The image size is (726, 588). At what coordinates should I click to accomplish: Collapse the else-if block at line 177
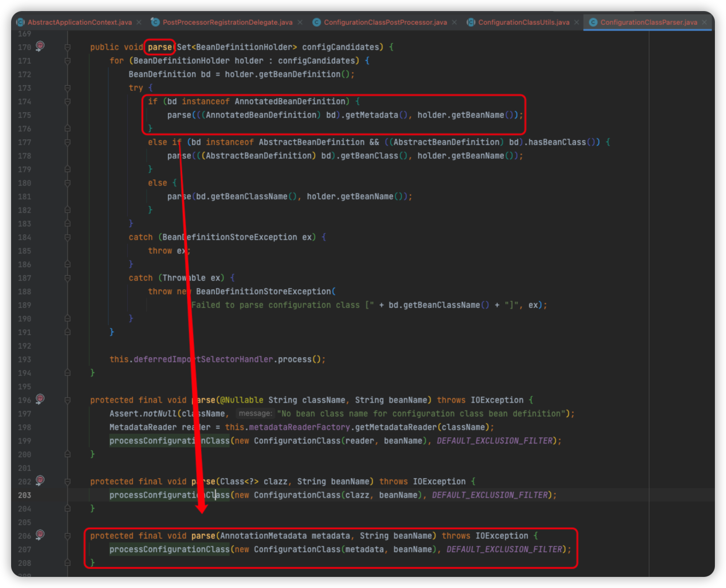pyautogui.click(x=68, y=143)
